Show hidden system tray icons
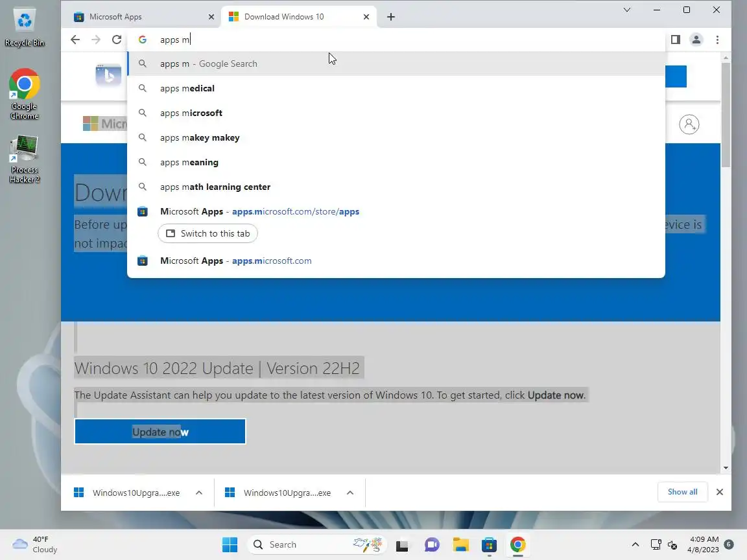This screenshot has height=560, width=747. (x=635, y=544)
